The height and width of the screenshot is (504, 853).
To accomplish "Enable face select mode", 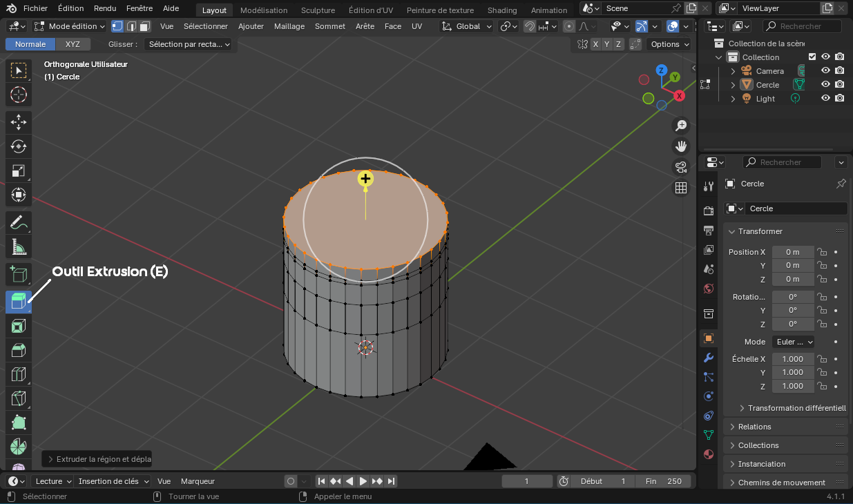I will pos(144,26).
